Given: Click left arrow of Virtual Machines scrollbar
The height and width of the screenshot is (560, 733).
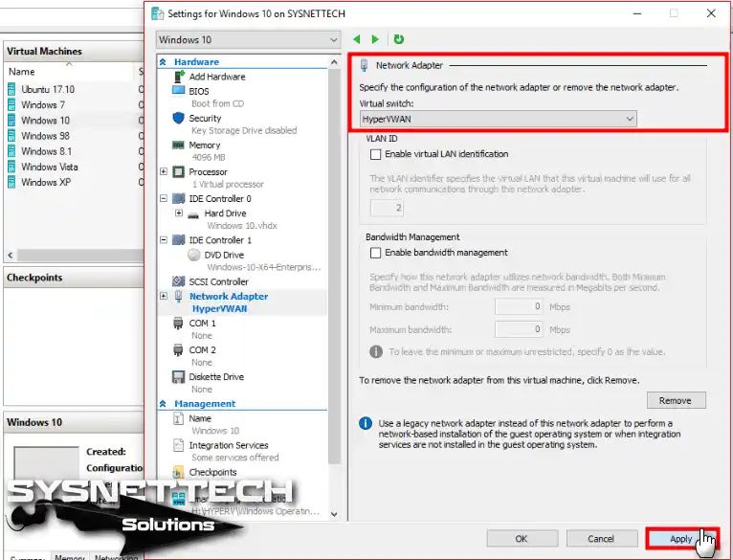Looking at the screenshot, I should coord(11,255).
